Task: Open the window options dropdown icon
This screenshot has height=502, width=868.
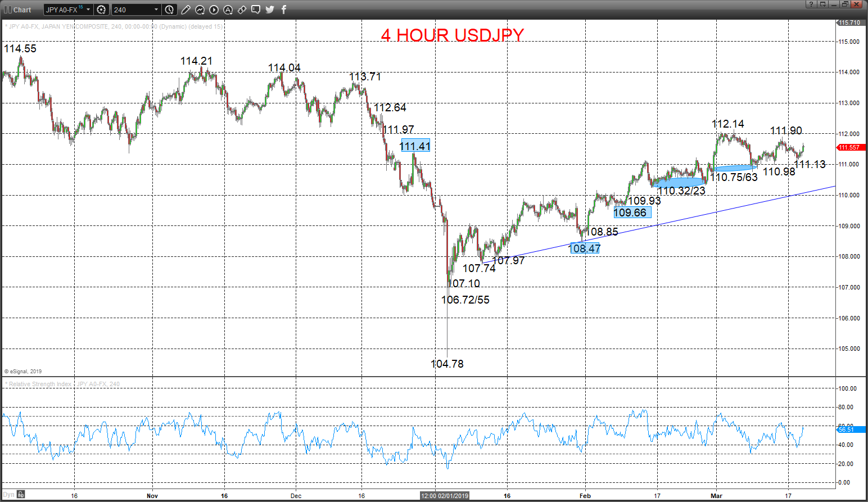Action: [822, 4]
